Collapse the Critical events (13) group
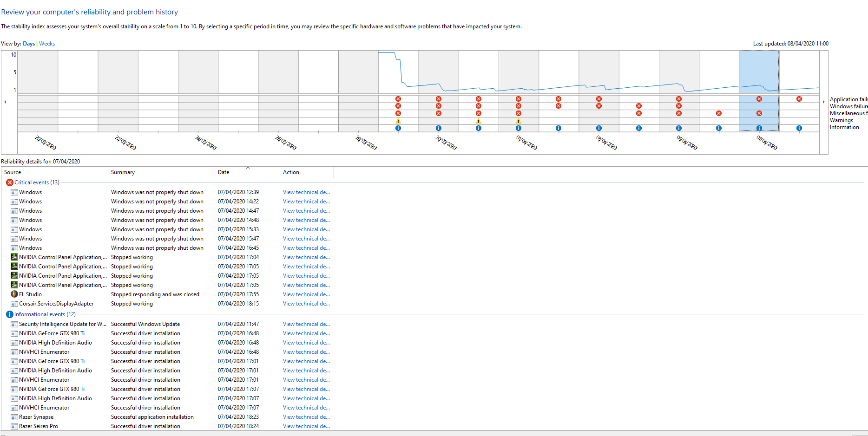The image size is (868, 436). 37,182
